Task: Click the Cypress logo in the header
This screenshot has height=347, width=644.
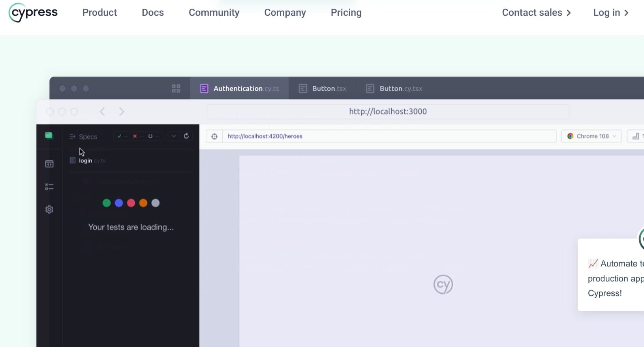Action: click(x=33, y=13)
